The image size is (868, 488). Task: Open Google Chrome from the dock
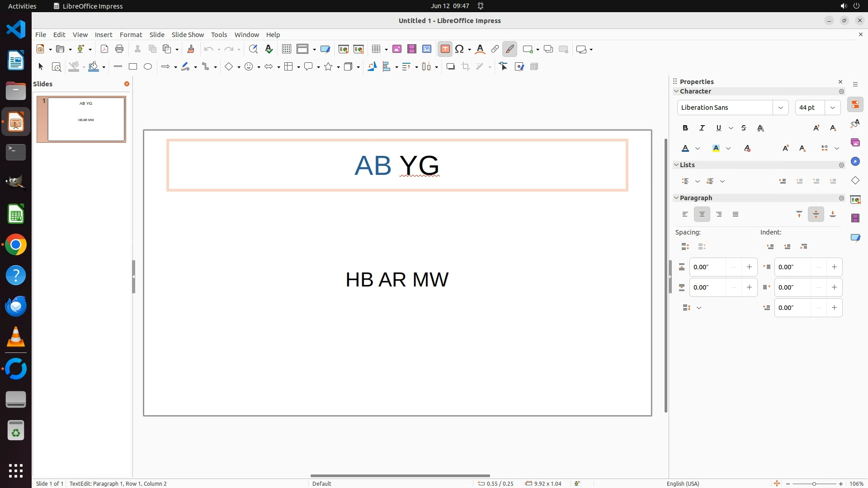tap(16, 245)
